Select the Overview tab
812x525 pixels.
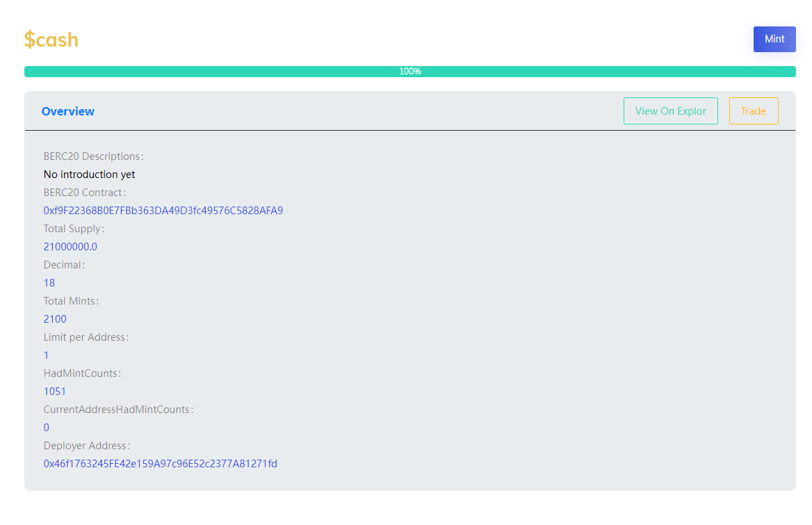point(68,111)
